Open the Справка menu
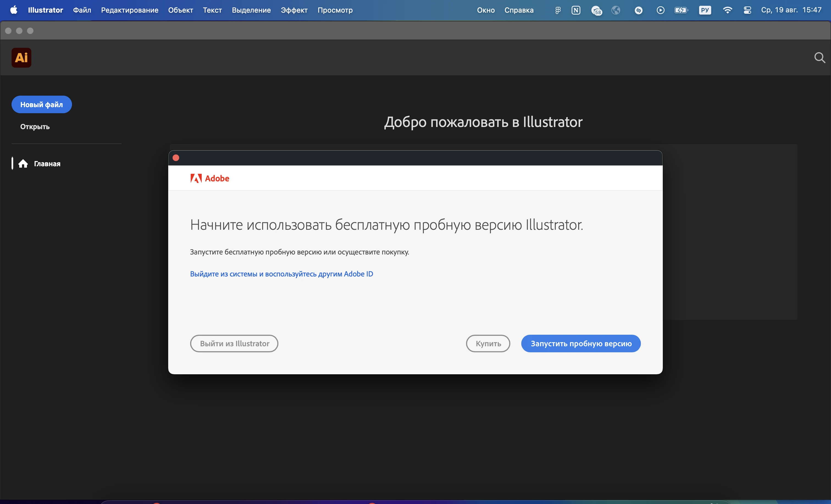 pos(519,10)
